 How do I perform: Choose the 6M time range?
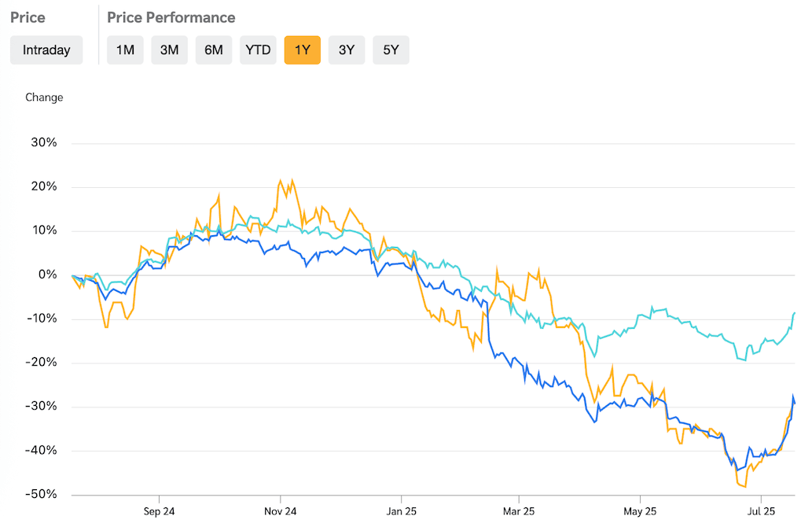[x=214, y=50]
